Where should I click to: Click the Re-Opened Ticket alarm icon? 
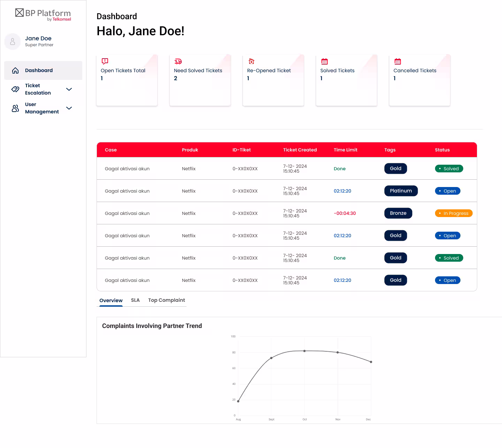point(252,61)
